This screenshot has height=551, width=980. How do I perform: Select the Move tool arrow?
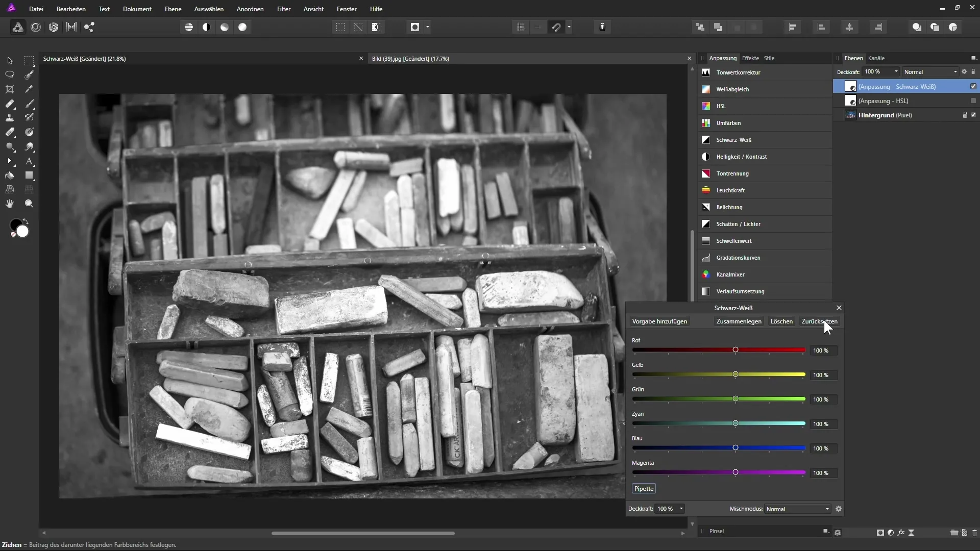pos(10,60)
